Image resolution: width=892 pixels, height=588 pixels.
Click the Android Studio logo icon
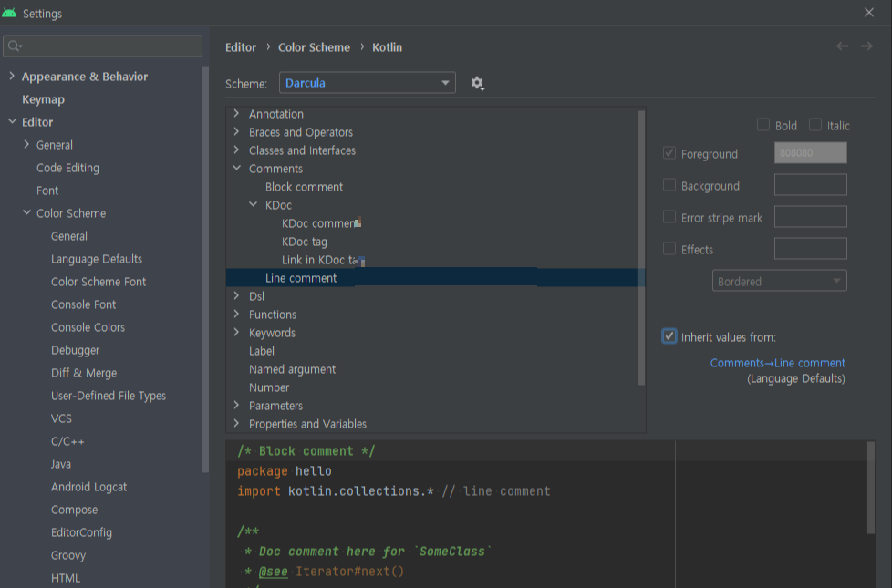click(9, 13)
